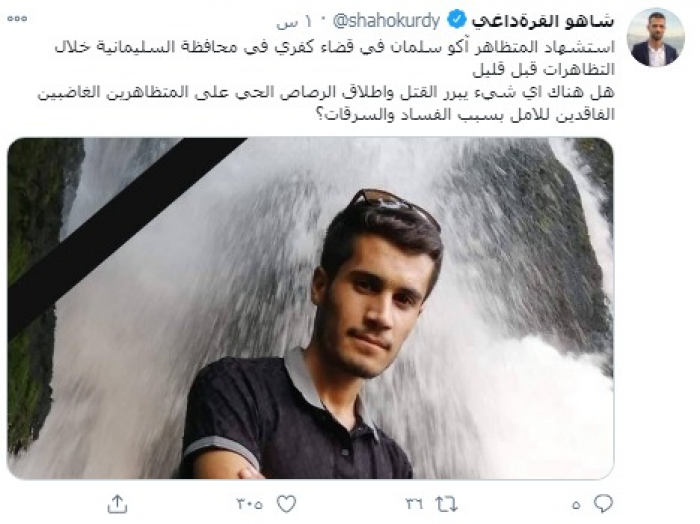700x524 pixels.
Task: View the attached waterfall photo full size
Action: tap(311, 308)
